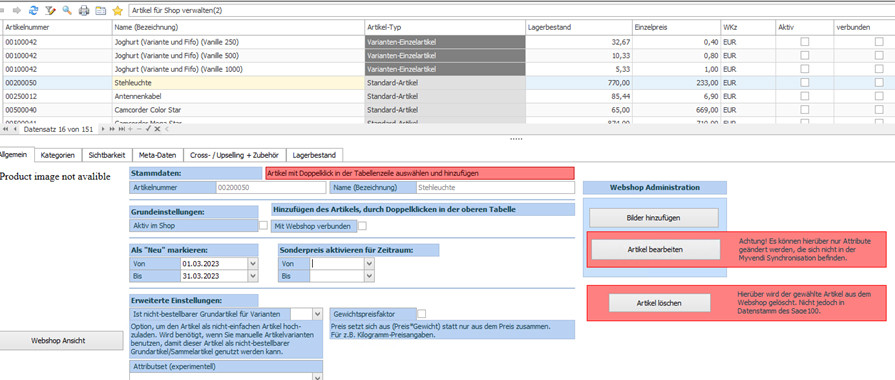895x380 pixels.
Task: Go to next record in navigator
Action: point(103,129)
